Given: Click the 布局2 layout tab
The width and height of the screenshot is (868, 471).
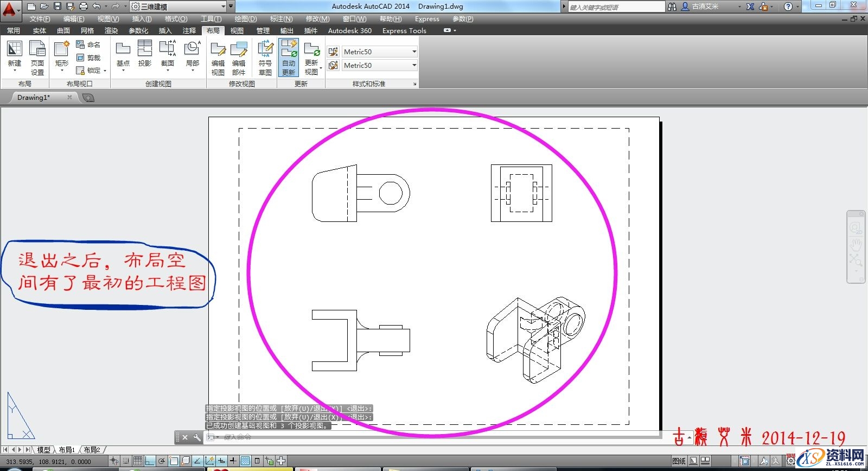Looking at the screenshot, I should [x=92, y=450].
